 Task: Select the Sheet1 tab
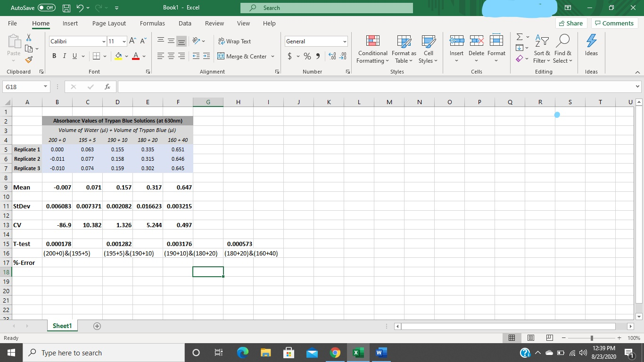pyautogui.click(x=62, y=326)
